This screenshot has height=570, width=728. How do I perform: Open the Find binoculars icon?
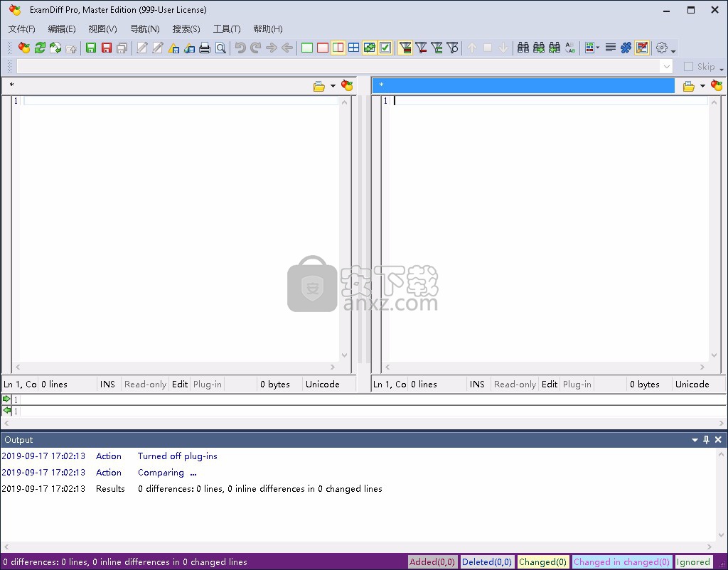click(523, 48)
